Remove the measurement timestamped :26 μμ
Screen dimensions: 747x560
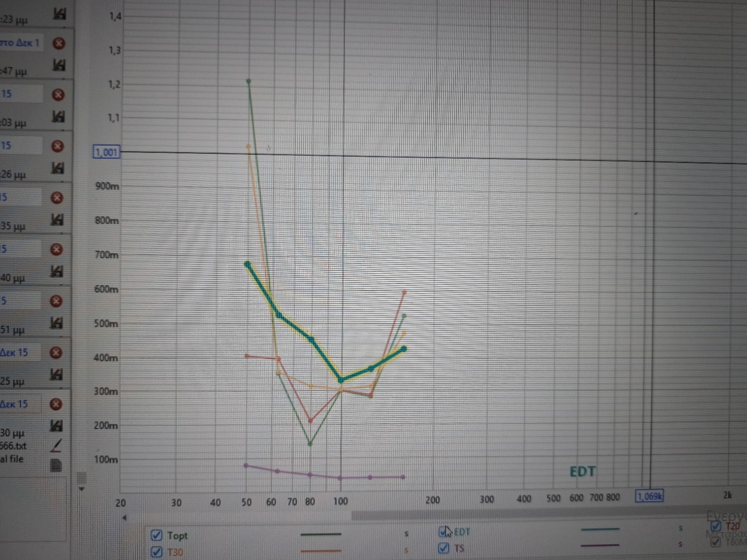57,146
